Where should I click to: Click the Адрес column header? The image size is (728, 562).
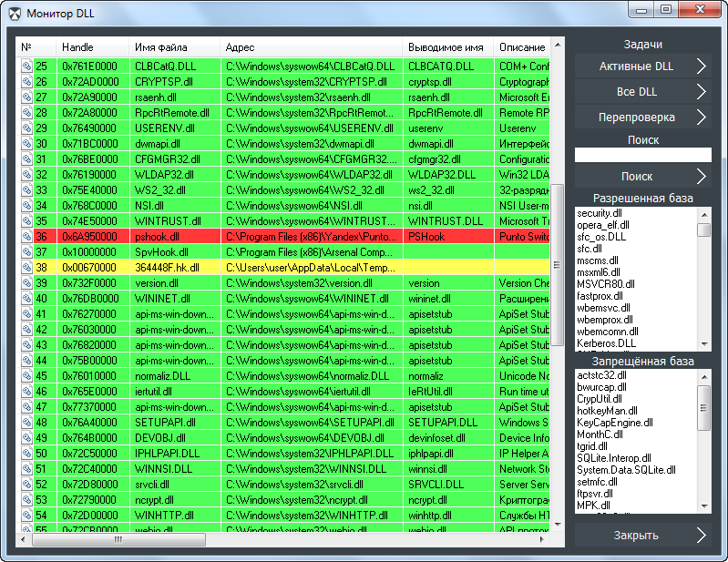pyautogui.click(x=242, y=46)
